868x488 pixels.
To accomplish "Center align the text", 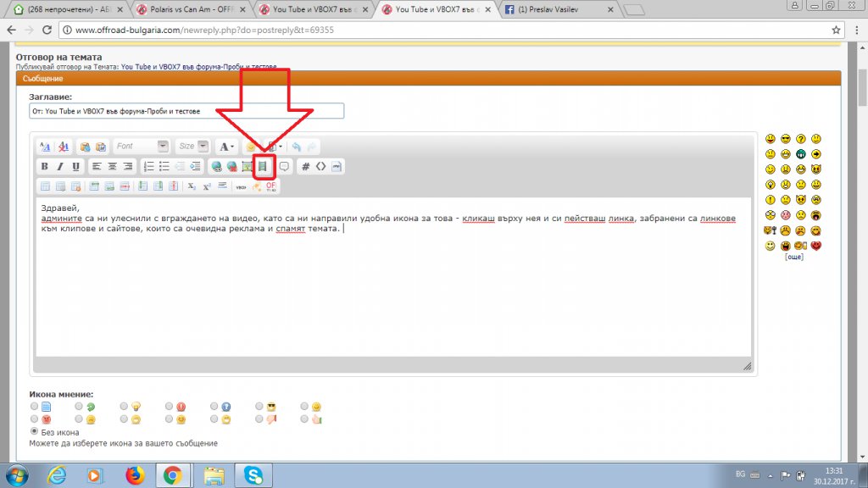I will pyautogui.click(x=112, y=166).
